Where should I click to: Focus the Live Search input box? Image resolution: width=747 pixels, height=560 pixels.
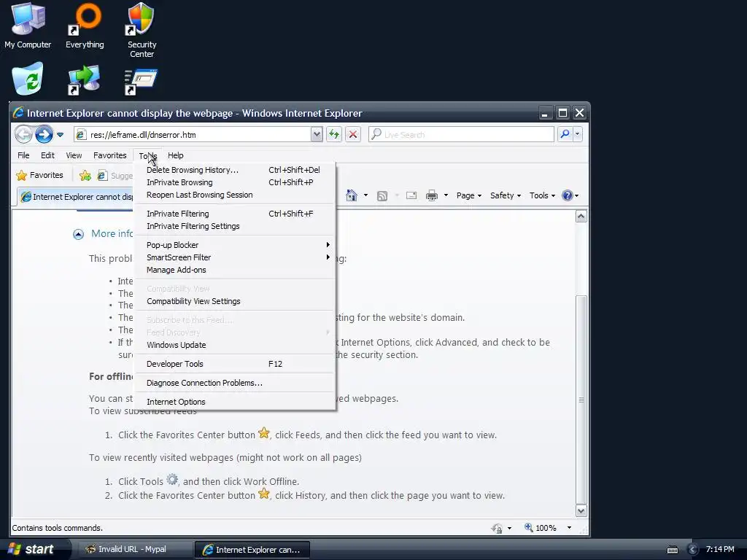[461, 135]
